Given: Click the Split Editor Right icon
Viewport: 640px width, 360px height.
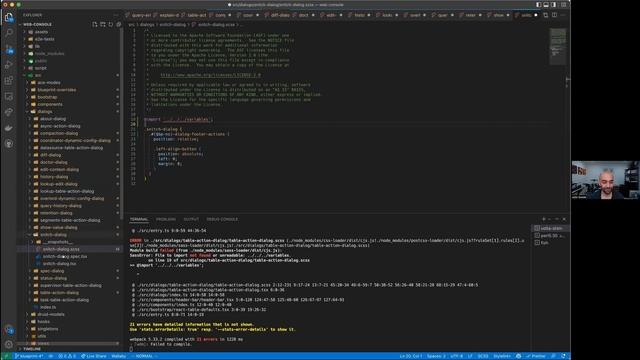Looking at the screenshot, I should point(554,15).
